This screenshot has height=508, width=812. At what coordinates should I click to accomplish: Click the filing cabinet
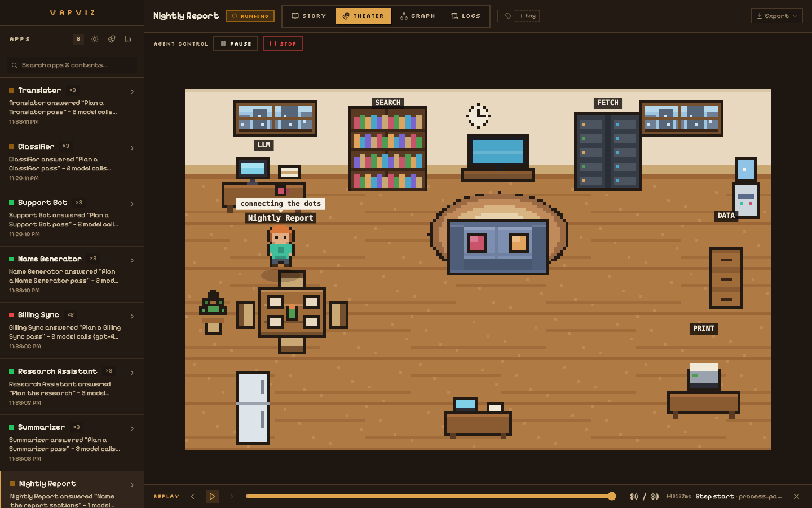726,278
